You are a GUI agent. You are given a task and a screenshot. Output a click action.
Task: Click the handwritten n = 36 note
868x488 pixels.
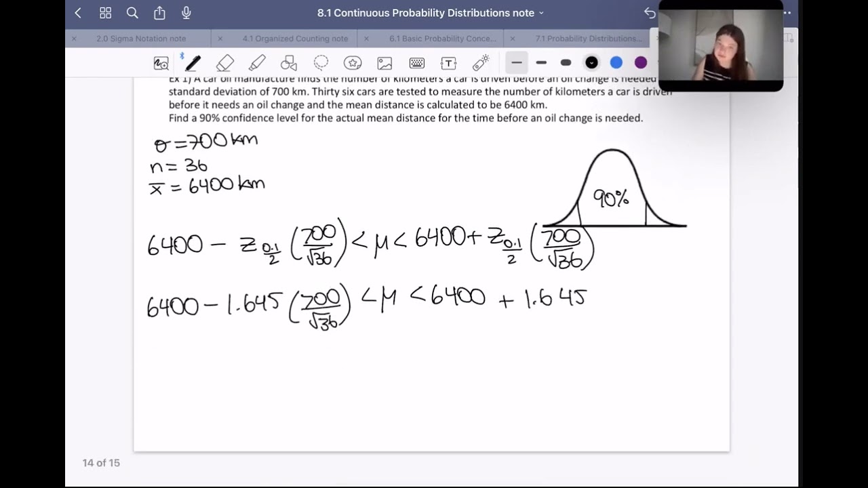click(179, 165)
